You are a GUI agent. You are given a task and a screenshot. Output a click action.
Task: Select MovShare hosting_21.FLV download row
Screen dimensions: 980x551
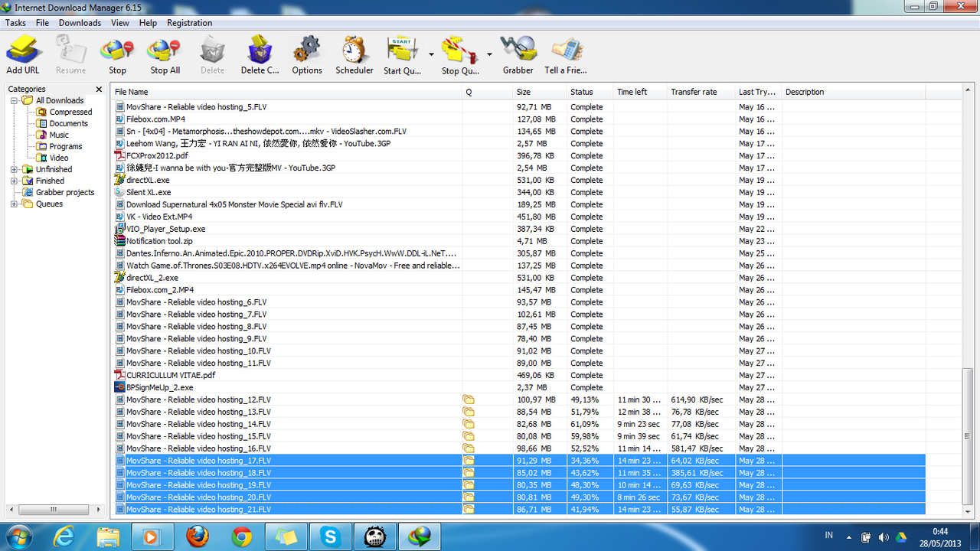point(519,510)
